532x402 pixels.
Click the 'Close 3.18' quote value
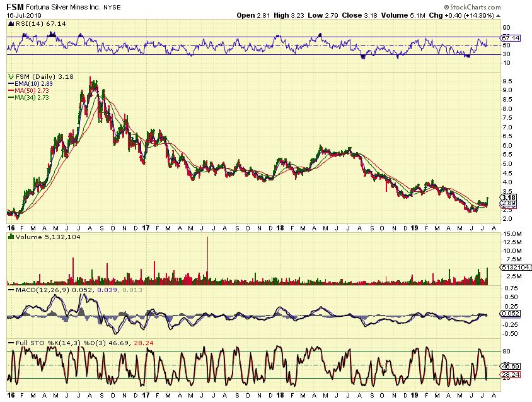coord(360,15)
